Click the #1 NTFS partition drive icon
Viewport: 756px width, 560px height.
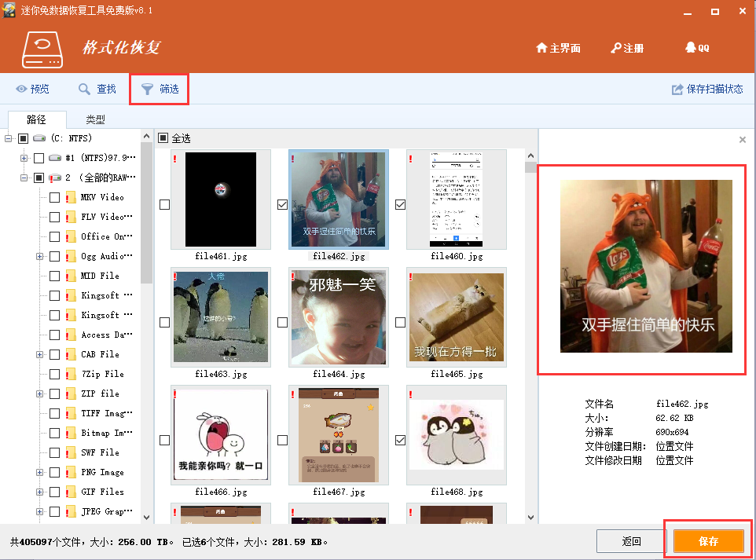(x=55, y=158)
